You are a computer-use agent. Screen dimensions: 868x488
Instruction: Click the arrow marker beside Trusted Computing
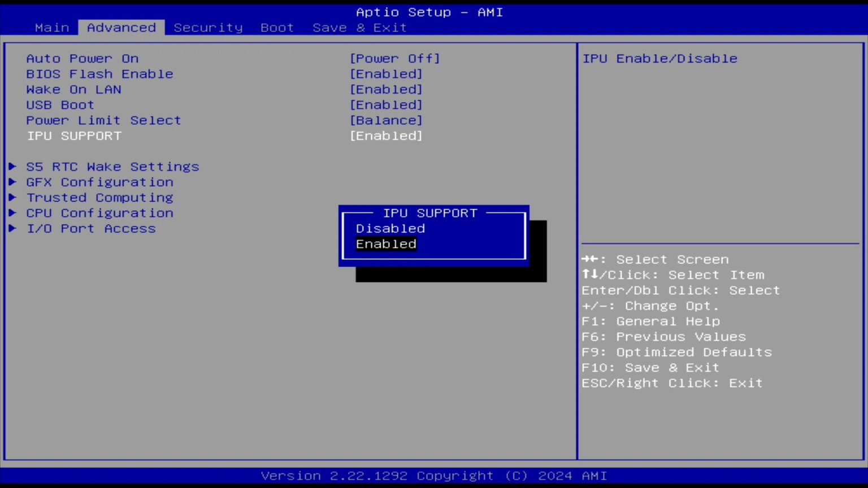tap(12, 198)
